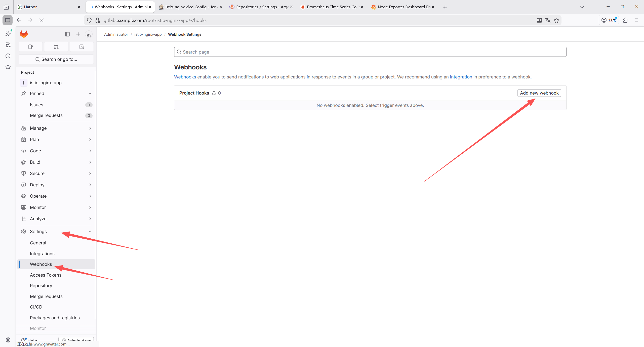Viewport: 644px width, 347px height.
Task: Open assigned issues icon shortcut
Action: point(31,47)
